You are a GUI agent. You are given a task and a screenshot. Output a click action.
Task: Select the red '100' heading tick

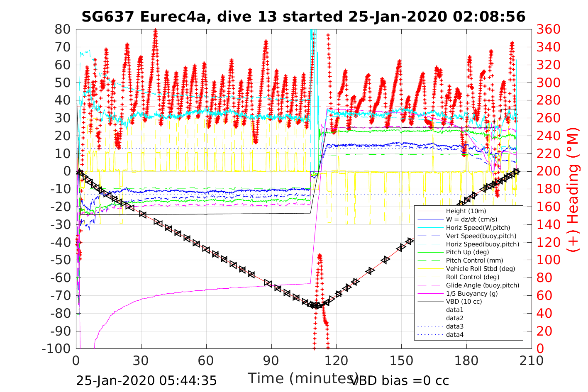click(549, 260)
